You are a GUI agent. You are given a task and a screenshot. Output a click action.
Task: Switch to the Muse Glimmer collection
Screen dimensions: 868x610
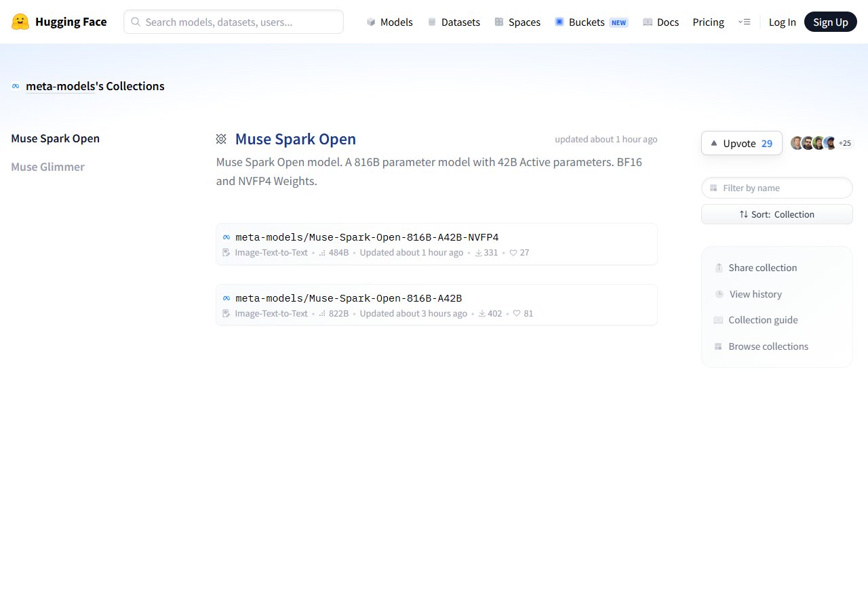[x=48, y=167]
